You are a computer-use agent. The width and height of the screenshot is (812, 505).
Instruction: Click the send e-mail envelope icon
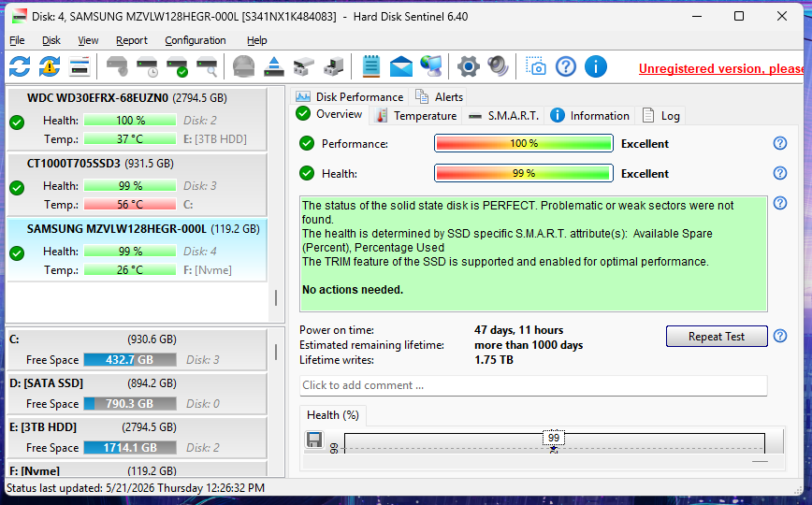click(x=401, y=66)
